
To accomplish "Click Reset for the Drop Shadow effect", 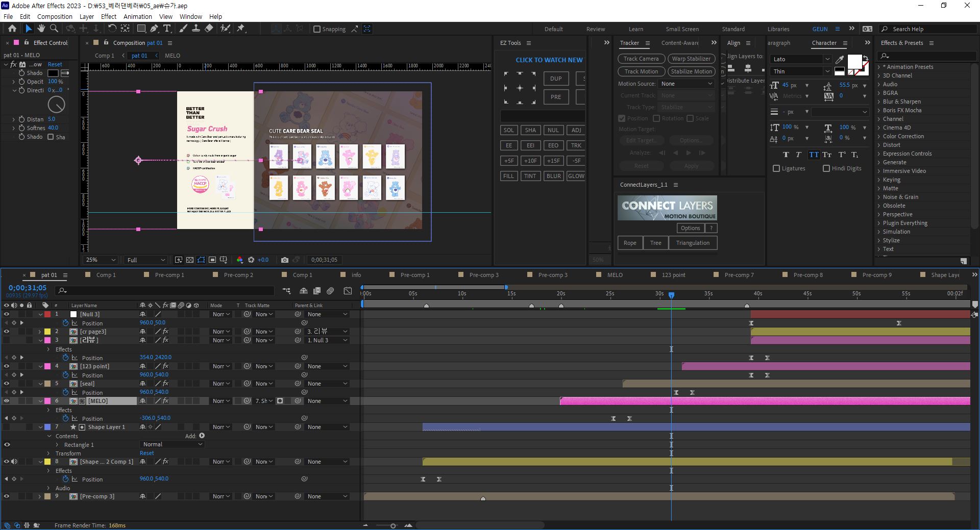I will click(55, 64).
